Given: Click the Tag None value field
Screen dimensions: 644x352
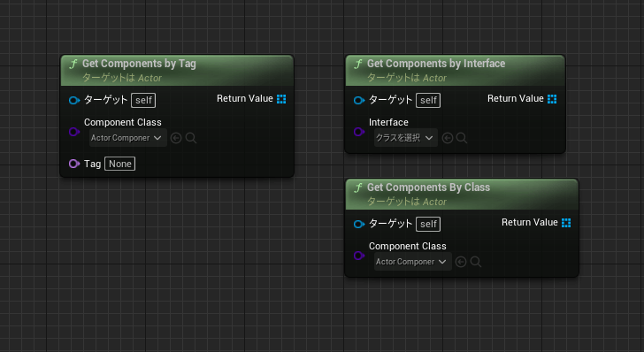Looking at the screenshot, I should (120, 164).
